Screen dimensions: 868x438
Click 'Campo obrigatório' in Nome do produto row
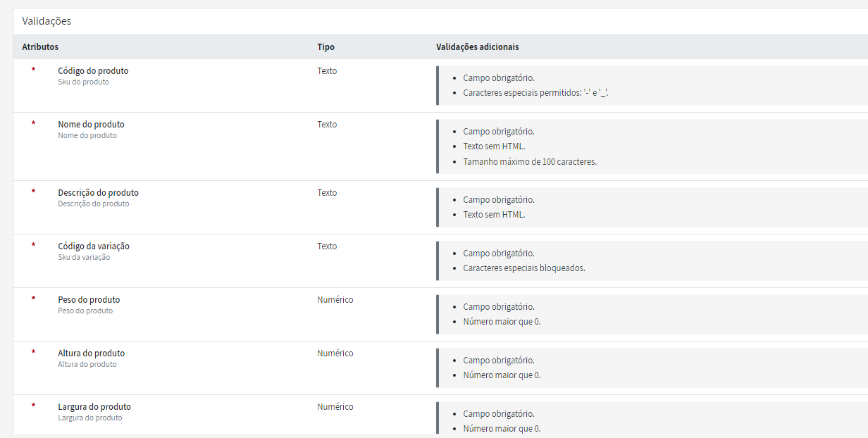coord(499,132)
